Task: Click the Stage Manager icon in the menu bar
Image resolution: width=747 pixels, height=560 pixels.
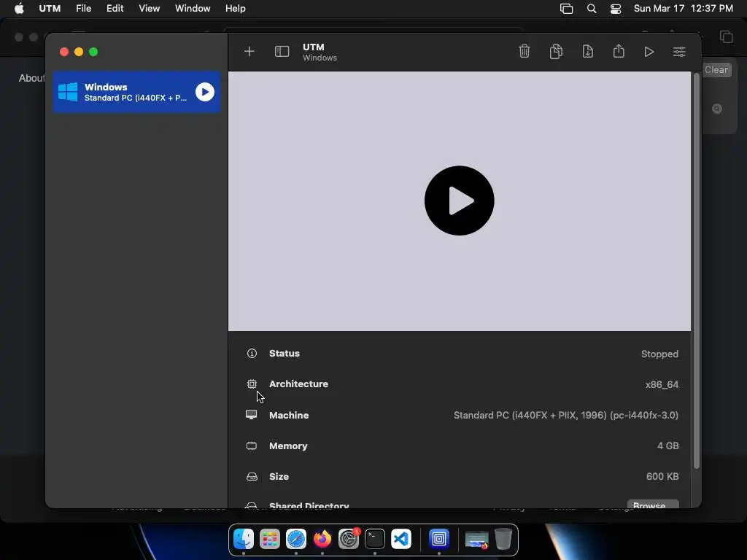Action: click(566, 9)
